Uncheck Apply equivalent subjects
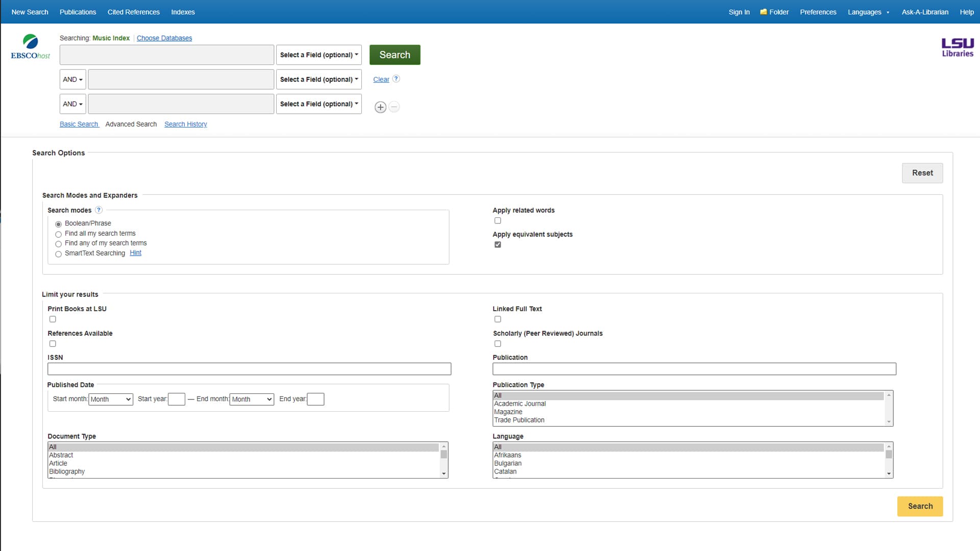This screenshot has width=980, height=551. 498,244
